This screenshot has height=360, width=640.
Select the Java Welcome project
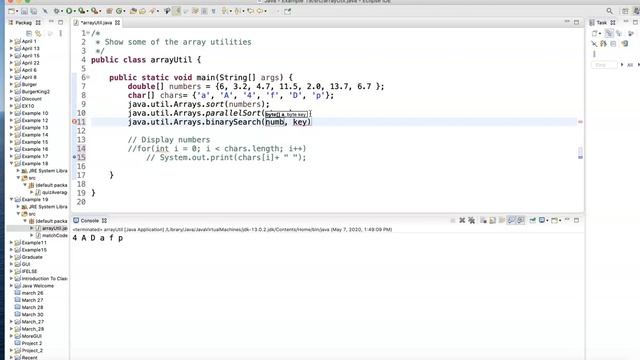click(34, 286)
